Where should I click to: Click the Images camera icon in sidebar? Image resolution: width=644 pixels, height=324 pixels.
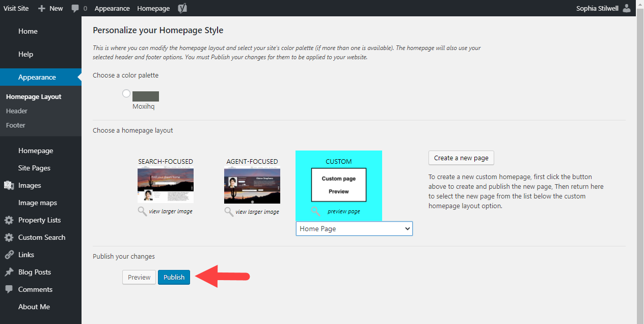(x=9, y=185)
